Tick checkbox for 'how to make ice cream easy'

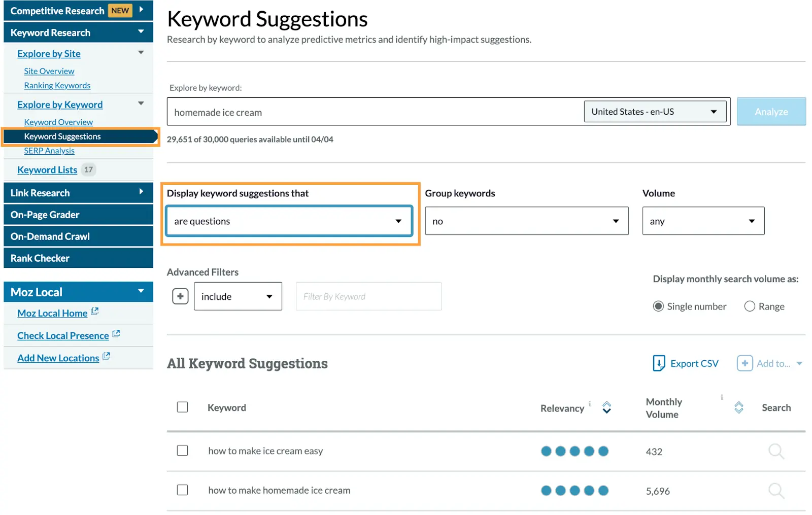(x=182, y=451)
